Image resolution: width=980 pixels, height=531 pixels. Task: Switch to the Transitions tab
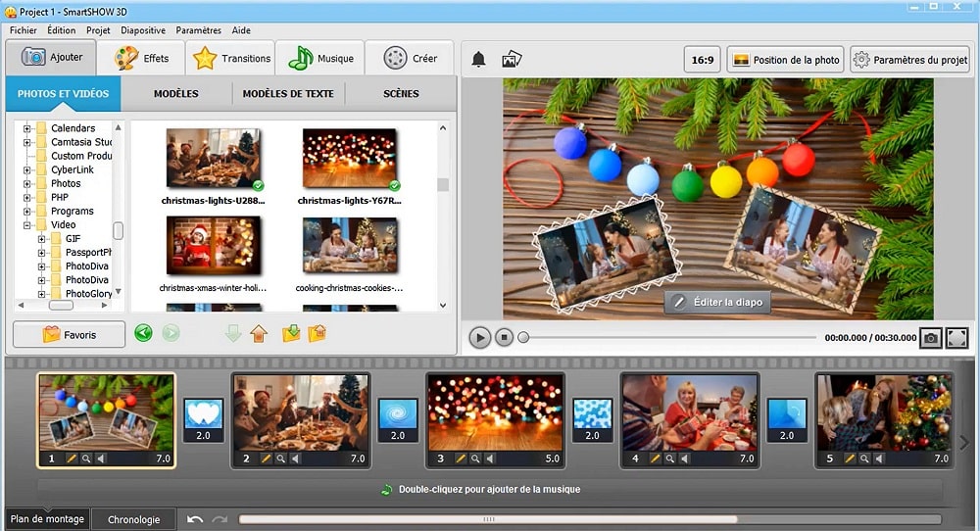point(231,58)
